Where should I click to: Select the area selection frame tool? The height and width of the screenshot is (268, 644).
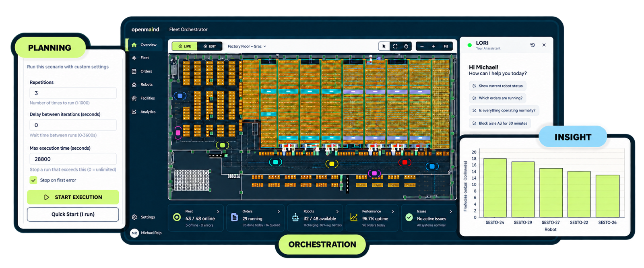pos(395,46)
